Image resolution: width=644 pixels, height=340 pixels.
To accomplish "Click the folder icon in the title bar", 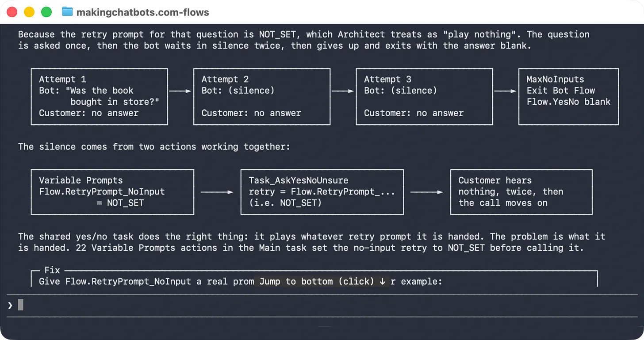I will tap(67, 12).
